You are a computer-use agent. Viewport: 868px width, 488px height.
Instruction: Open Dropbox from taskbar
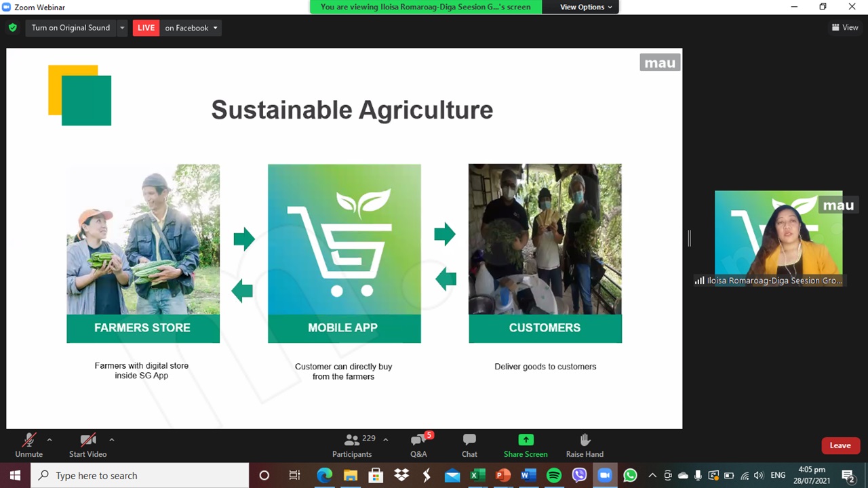(x=401, y=475)
